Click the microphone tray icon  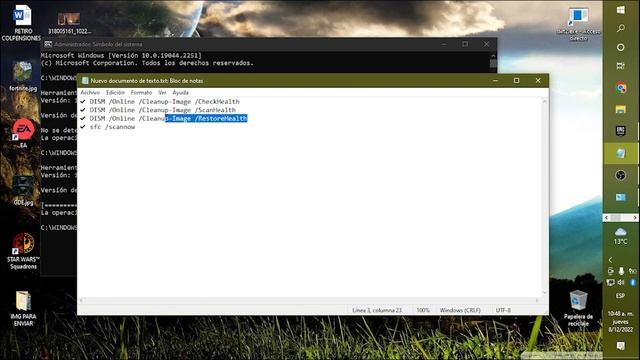tap(621, 271)
